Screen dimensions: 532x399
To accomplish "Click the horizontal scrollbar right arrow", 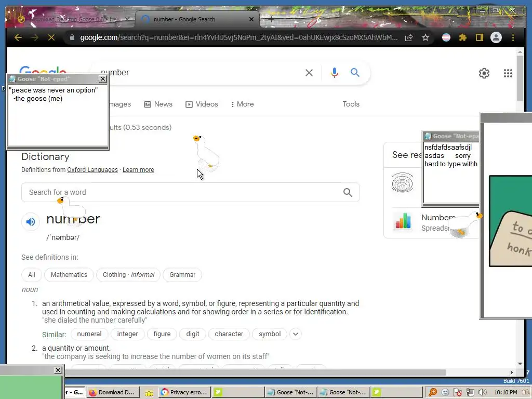I will coord(512,373).
